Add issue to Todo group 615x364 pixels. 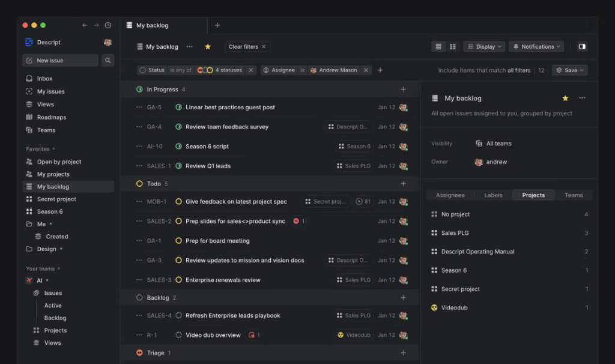(403, 184)
